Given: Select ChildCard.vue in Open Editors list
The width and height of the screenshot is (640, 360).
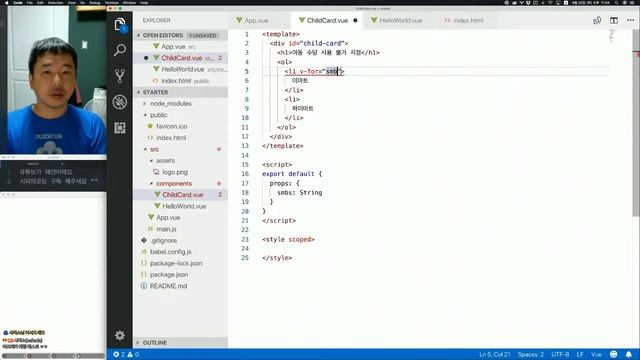Looking at the screenshot, I should click(x=180, y=58).
